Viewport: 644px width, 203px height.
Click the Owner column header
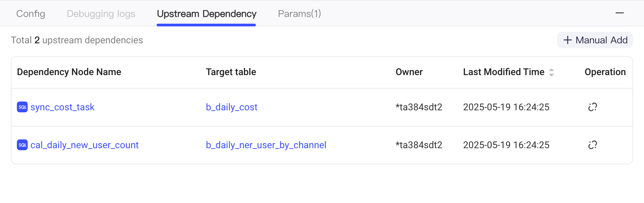point(409,72)
